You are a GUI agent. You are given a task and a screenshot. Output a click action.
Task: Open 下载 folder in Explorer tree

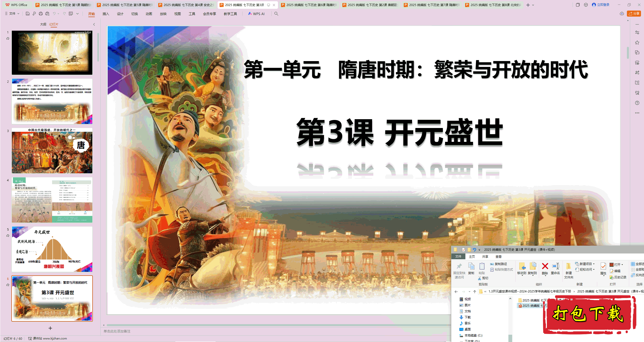[x=465, y=317]
